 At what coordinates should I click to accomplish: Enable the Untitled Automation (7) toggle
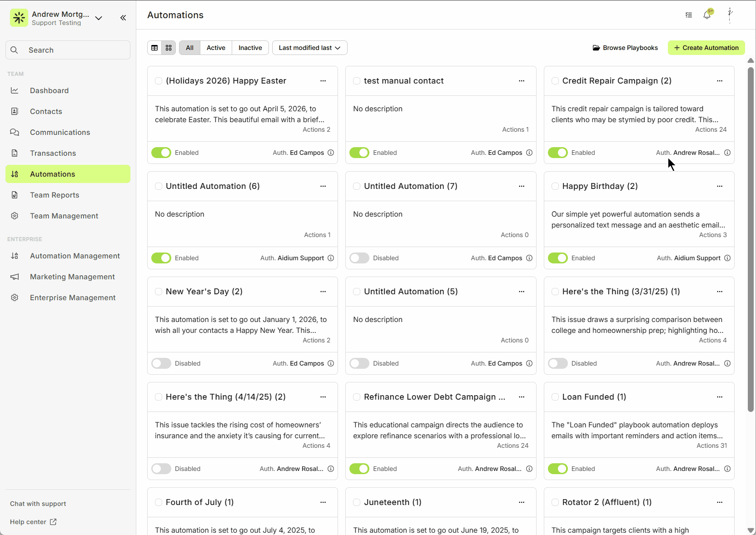pos(359,258)
